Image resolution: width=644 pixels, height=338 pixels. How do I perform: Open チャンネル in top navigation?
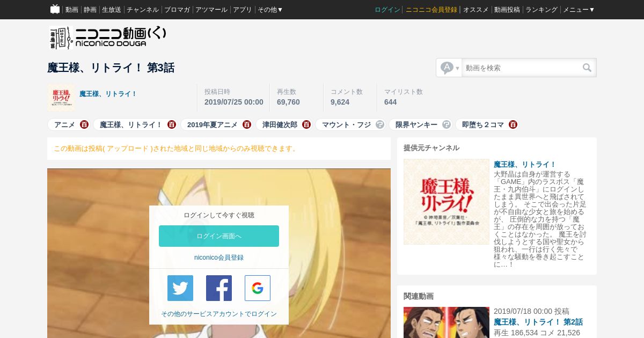143,10
